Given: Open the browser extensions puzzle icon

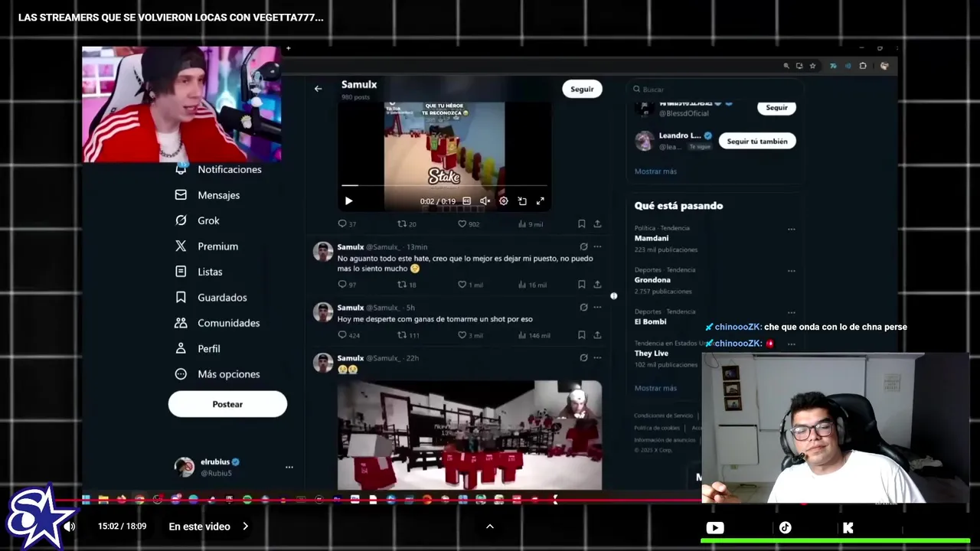Looking at the screenshot, I should [863, 66].
